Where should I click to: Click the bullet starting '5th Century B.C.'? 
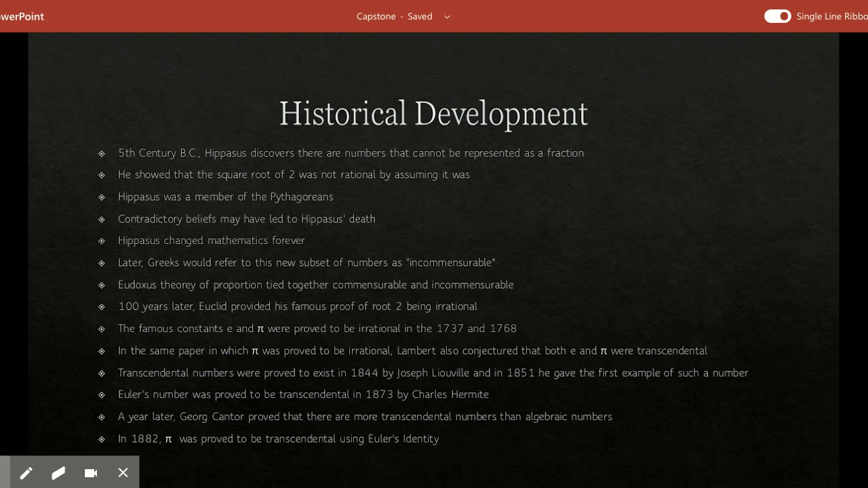pyautogui.click(x=351, y=153)
